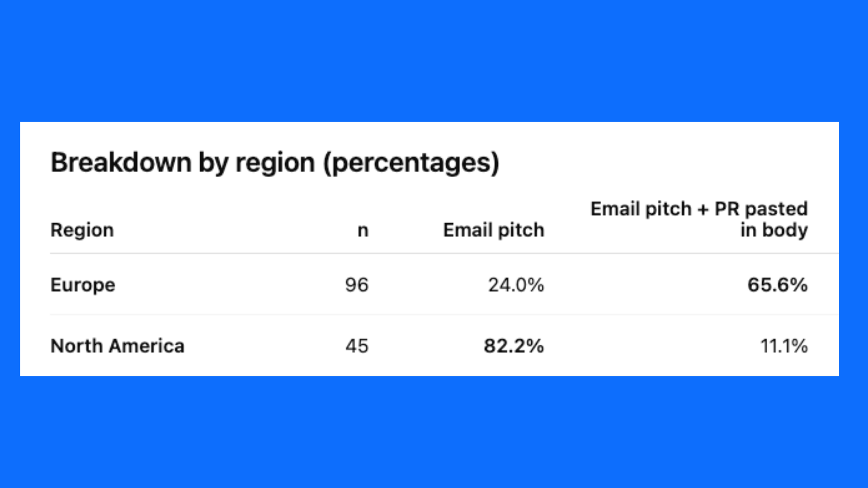Click the word "region" in the title
Image resolution: width=868 pixels, height=488 pixels.
(275, 163)
